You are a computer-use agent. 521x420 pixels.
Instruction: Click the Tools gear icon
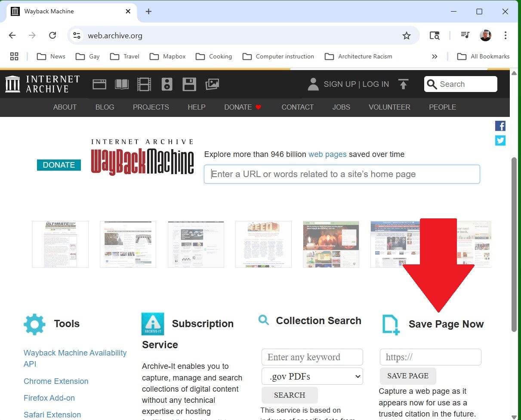pos(34,324)
